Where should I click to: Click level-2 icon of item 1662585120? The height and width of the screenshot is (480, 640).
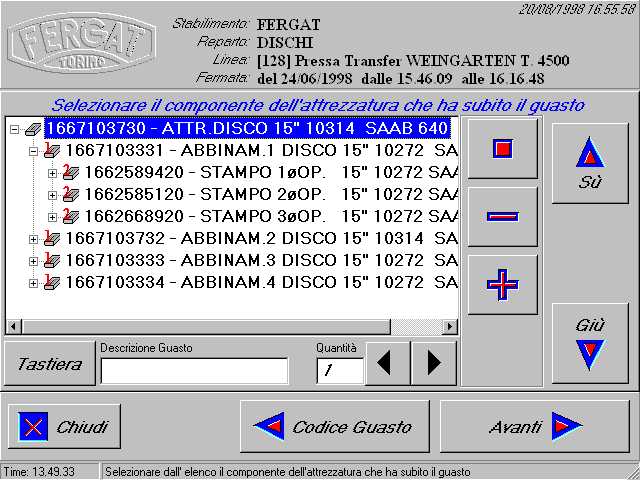click(71, 194)
